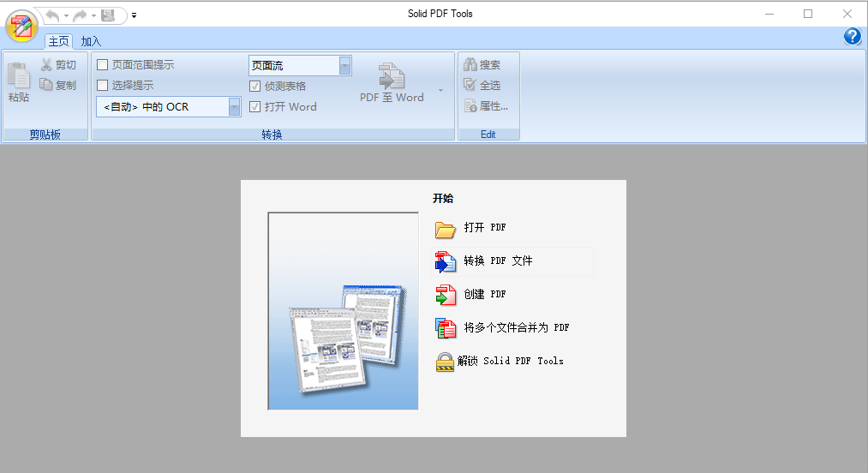Click the 转换 PDF 文件 icon
The height and width of the screenshot is (473, 868).
445,262
